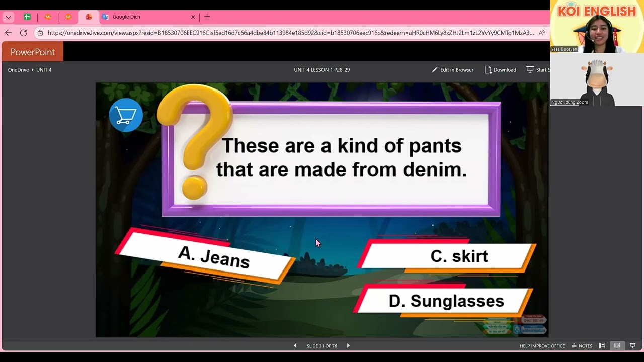Advance to the next slide arrow

tap(348, 346)
